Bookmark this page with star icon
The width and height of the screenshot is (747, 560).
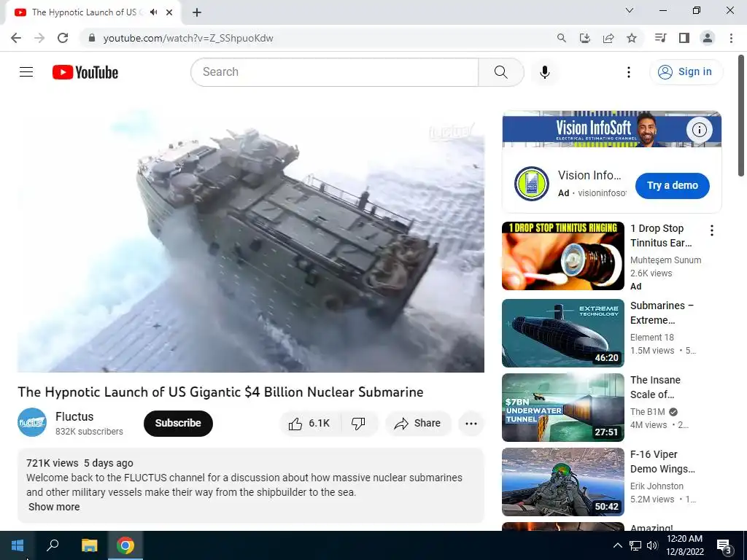pyautogui.click(x=632, y=38)
